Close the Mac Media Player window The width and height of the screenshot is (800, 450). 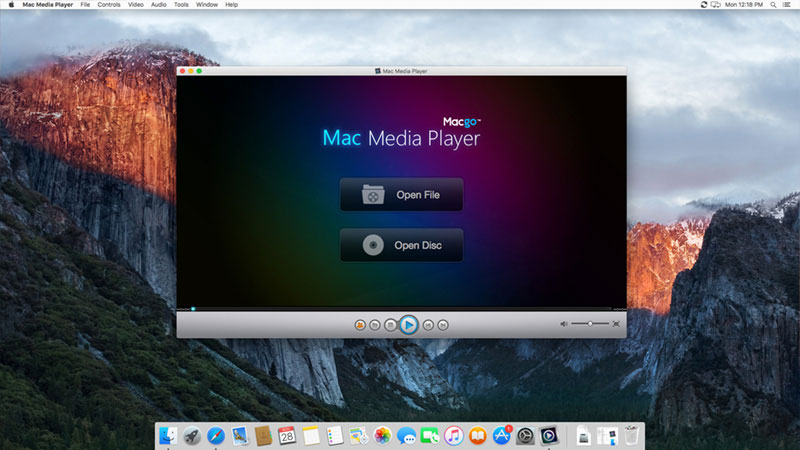tap(183, 71)
